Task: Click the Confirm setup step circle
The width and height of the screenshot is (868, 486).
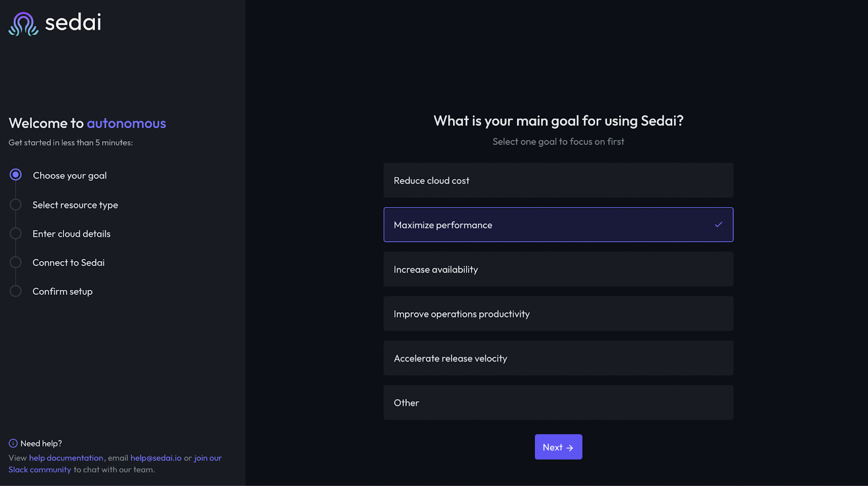Action: click(16, 291)
